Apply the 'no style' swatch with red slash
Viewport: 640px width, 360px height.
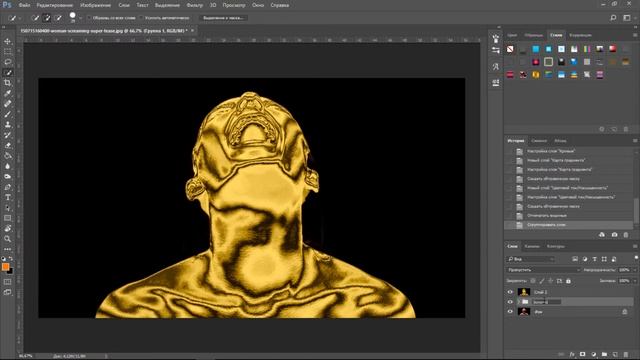pos(510,49)
